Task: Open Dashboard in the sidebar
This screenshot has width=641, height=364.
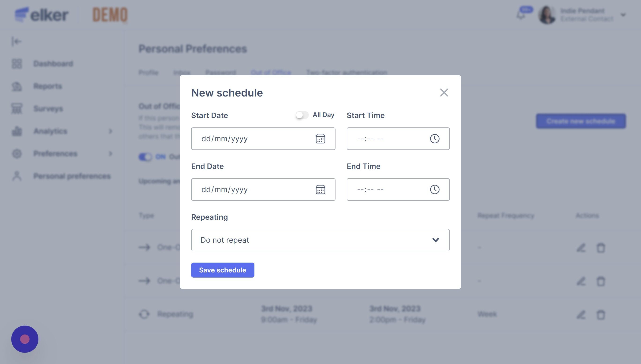Action: pyautogui.click(x=53, y=64)
